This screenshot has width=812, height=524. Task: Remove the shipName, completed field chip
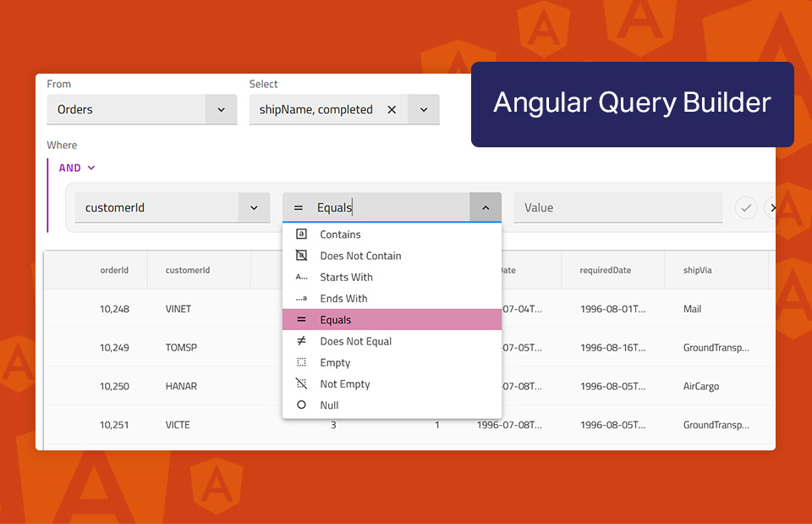click(392, 109)
